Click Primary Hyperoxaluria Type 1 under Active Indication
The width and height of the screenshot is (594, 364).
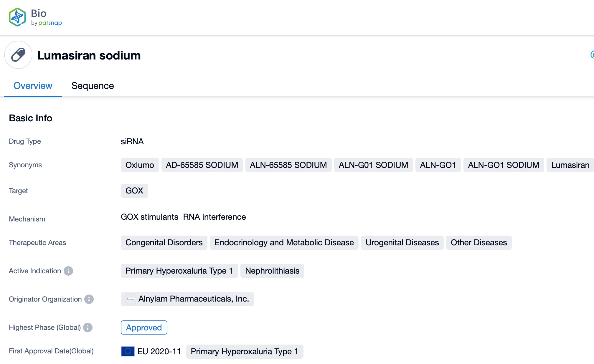(x=179, y=271)
